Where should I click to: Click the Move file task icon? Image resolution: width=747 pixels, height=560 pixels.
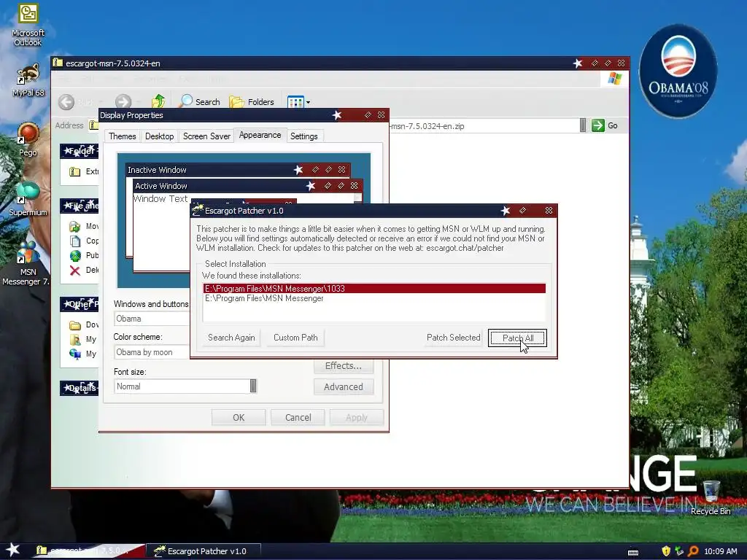coord(75,226)
